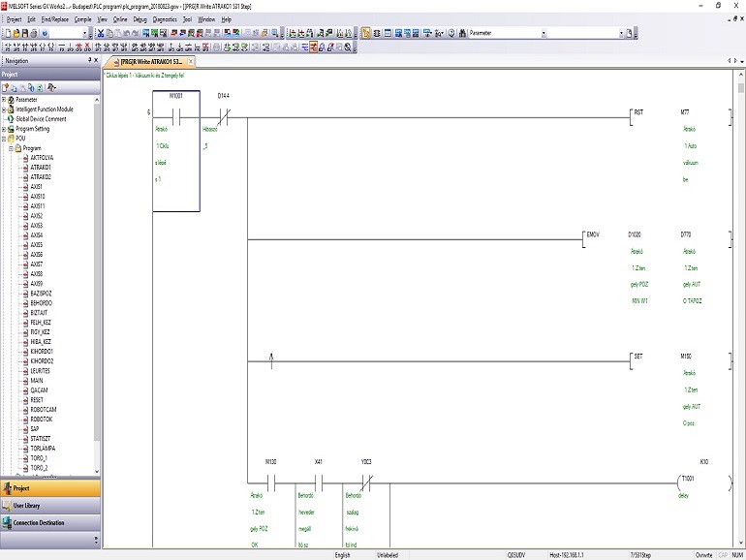Close the ATRAKO1 editor tab

[191, 61]
